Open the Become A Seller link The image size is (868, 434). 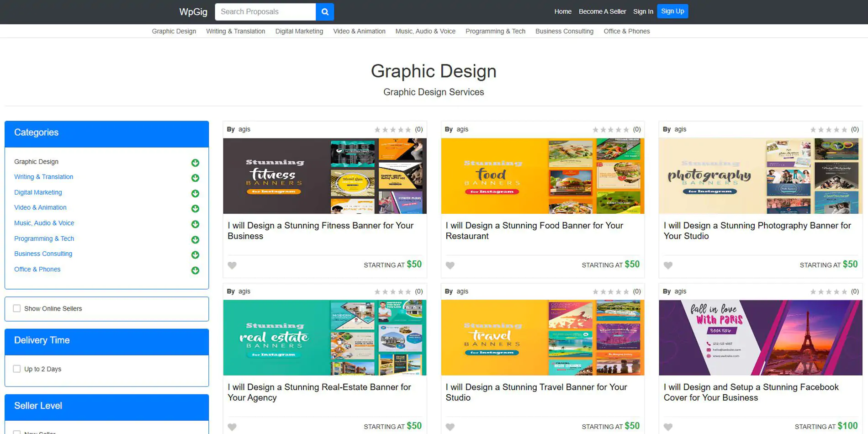coord(602,11)
